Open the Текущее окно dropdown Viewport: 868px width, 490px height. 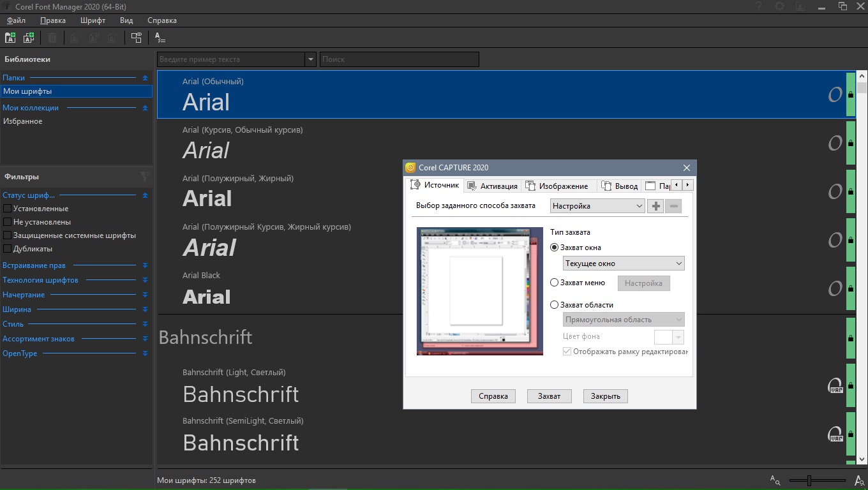624,264
